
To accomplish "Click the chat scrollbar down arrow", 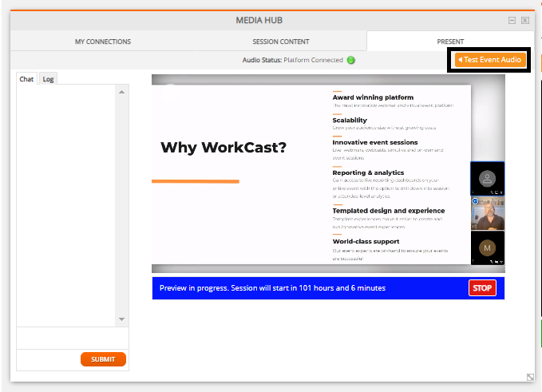I will point(121,319).
